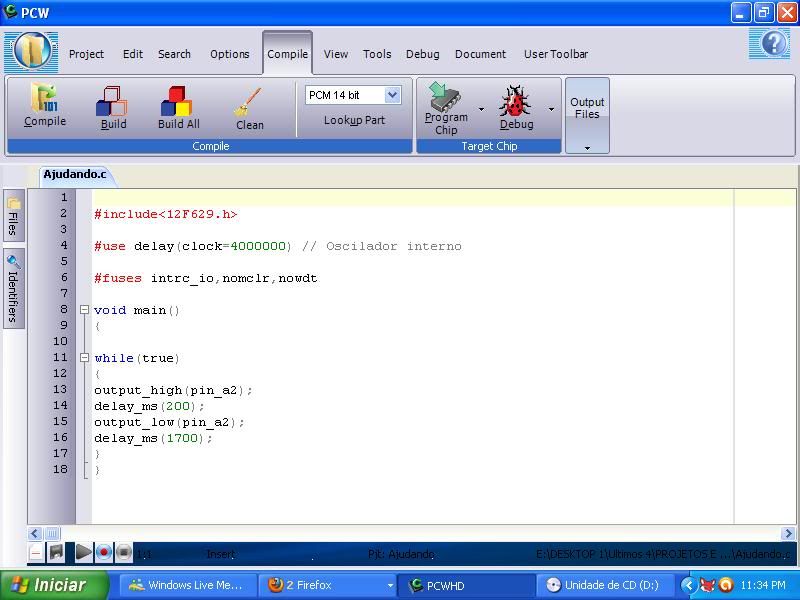
Task: Select the Compile ribbon tab
Action: pos(287,54)
